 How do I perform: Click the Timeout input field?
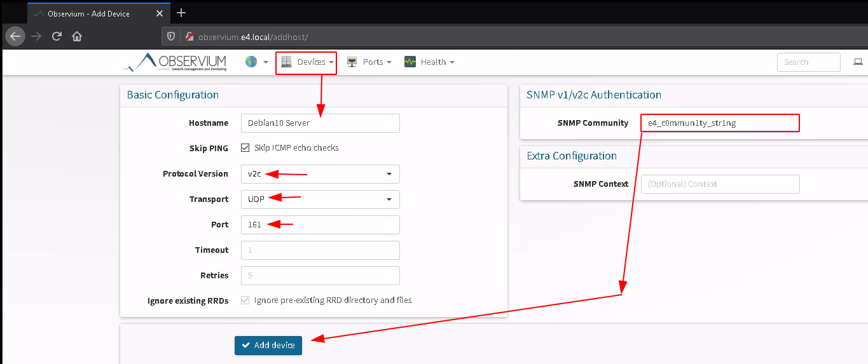click(320, 250)
